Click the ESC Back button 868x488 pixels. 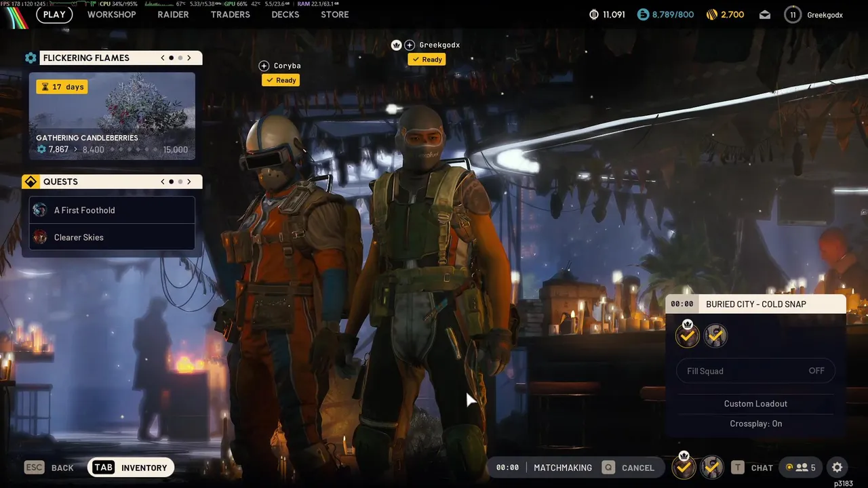[x=49, y=468]
